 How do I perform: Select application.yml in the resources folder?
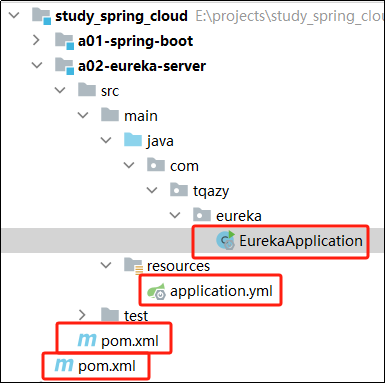coord(221,291)
